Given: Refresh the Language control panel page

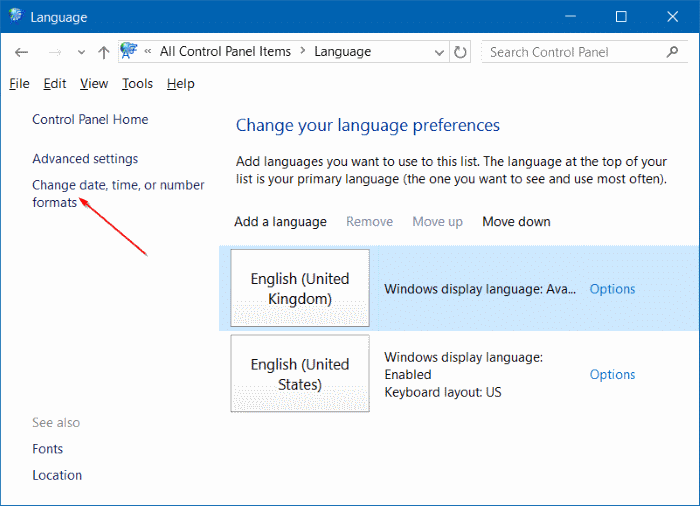Looking at the screenshot, I should coord(460,52).
